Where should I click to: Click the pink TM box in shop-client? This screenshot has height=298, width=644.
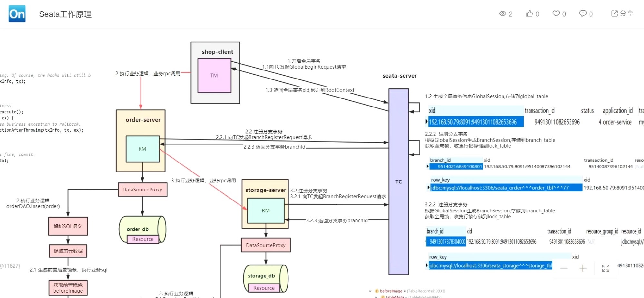[x=214, y=76]
